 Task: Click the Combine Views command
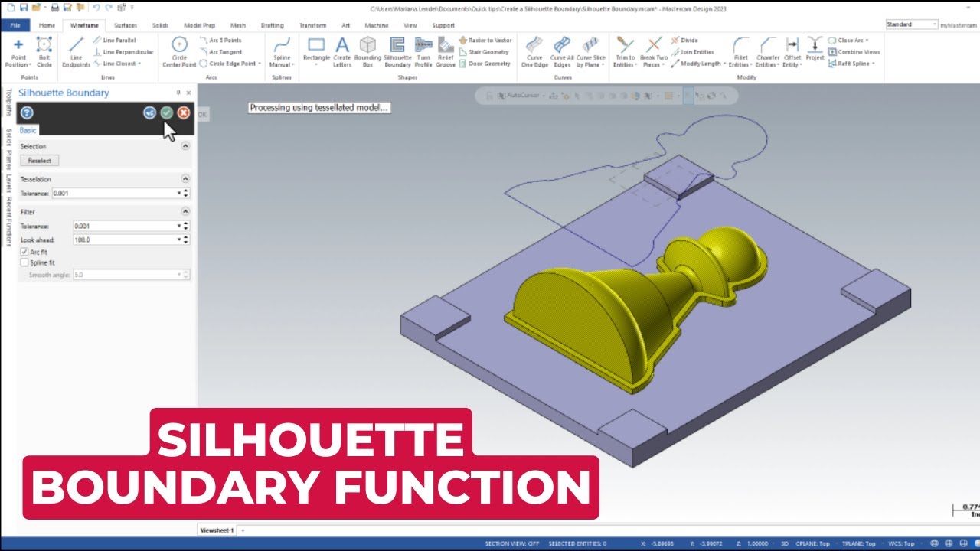pos(854,52)
